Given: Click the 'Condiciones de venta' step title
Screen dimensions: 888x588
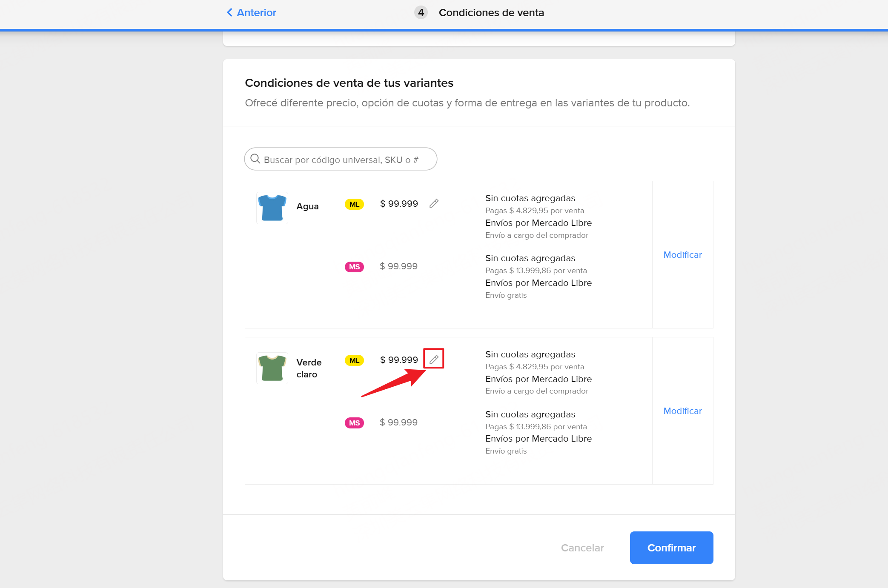Looking at the screenshot, I should 491,13.
